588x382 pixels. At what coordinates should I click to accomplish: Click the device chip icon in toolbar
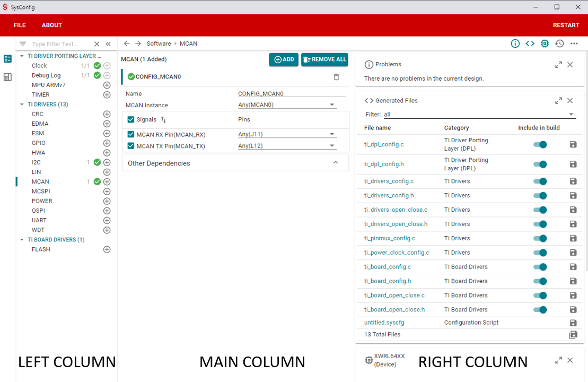pos(545,44)
